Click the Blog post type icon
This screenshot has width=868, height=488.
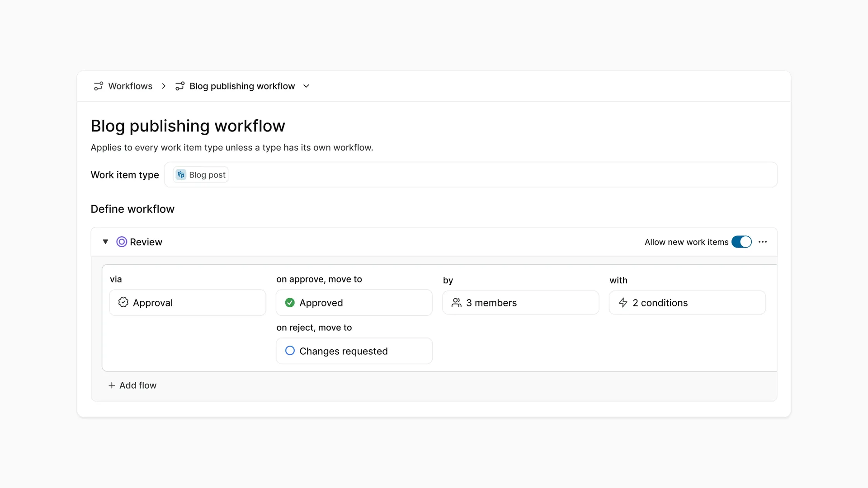coord(181,175)
